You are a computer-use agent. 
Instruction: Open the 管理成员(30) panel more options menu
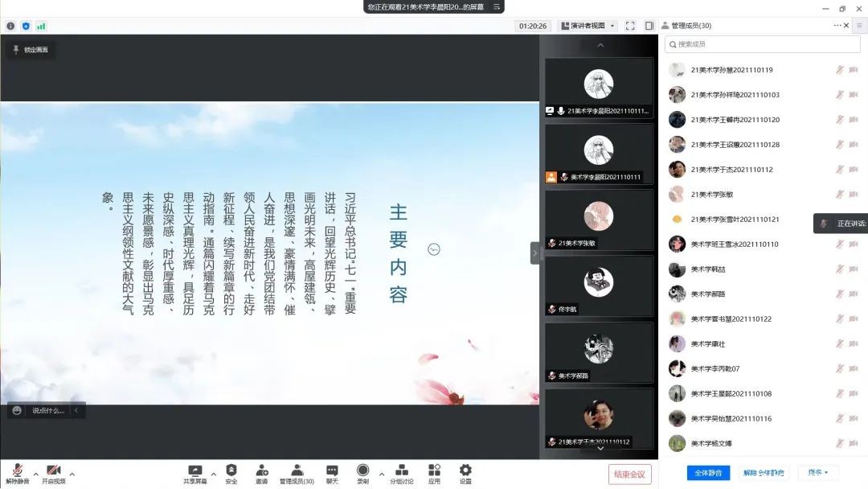click(x=836, y=25)
